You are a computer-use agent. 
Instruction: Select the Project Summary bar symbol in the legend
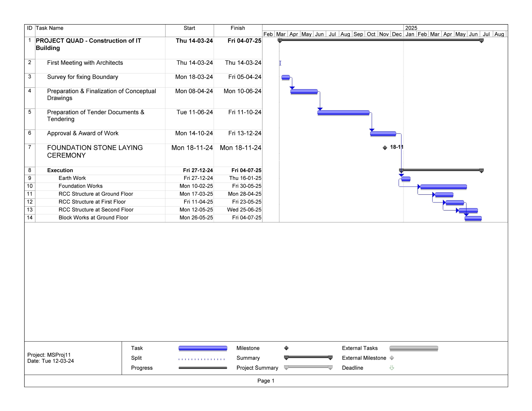coord(308,367)
